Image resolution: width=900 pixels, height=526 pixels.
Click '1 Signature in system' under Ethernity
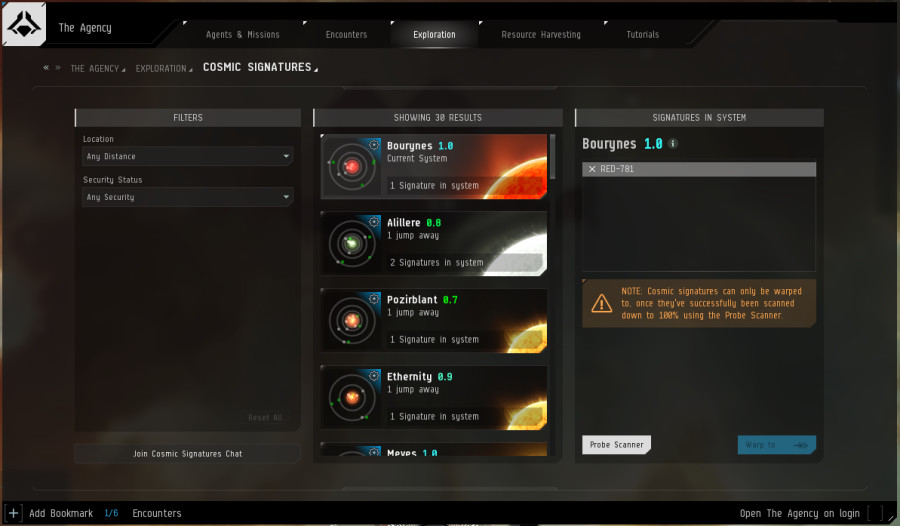434,416
